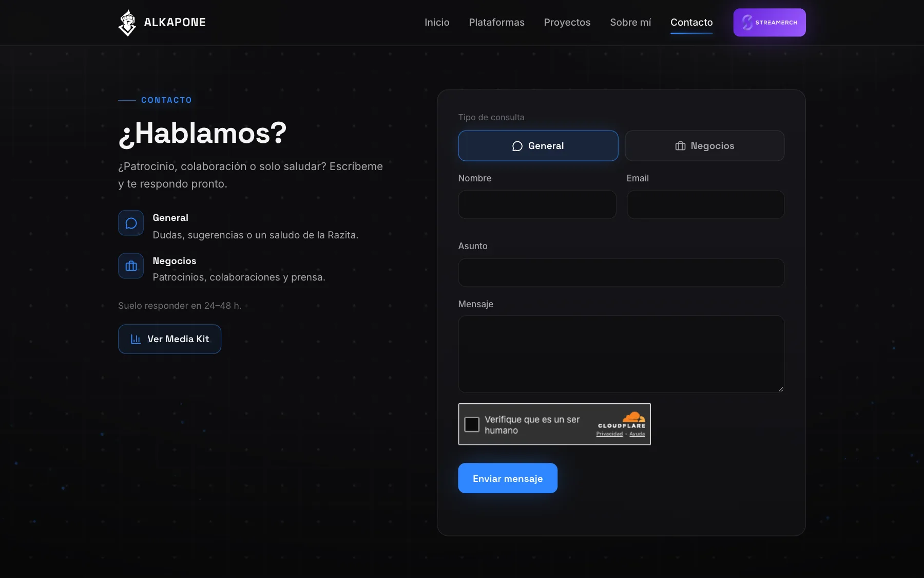Click 'Patrocinios, colaboraciones y prensa.' text
This screenshot has height=578, width=924.
tap(239, 277)
